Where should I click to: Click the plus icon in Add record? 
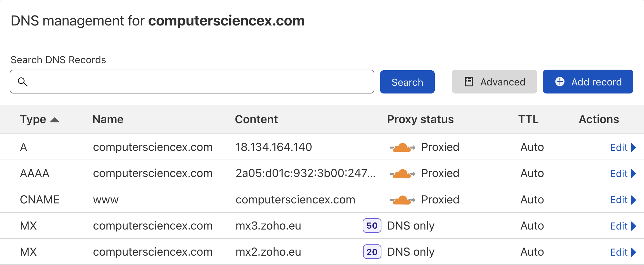coord(560,82)
